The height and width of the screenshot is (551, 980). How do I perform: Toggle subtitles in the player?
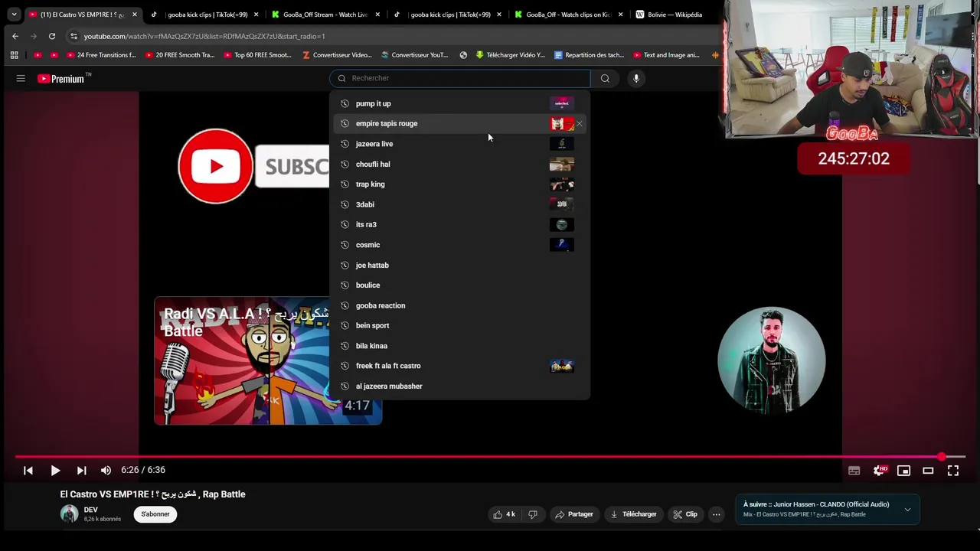(x=854, y=471)
